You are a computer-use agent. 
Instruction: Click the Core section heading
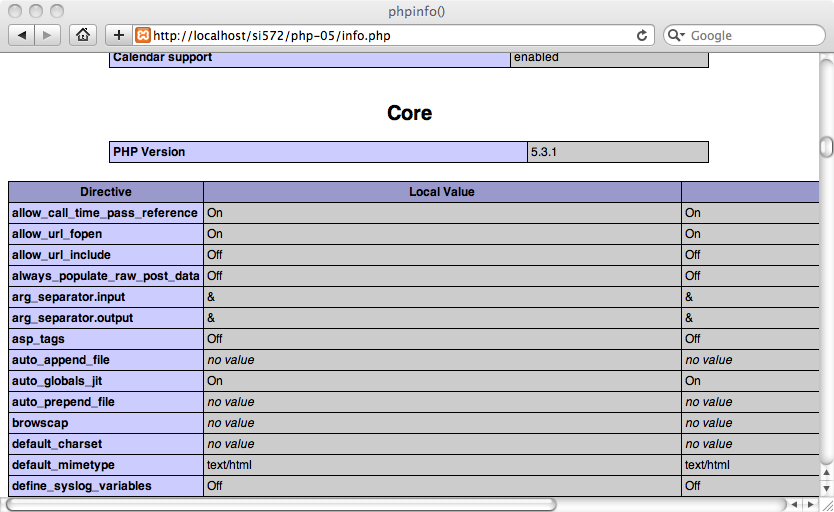point(410,113)
